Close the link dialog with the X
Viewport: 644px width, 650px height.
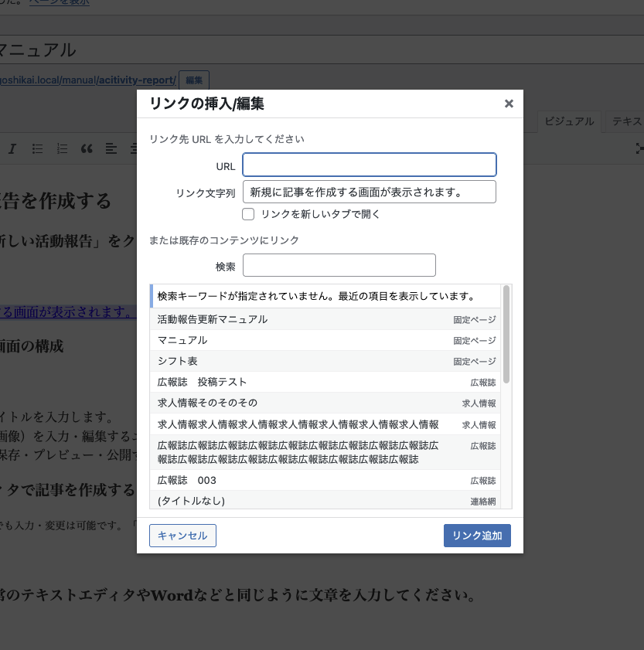(x=509, y=103)
